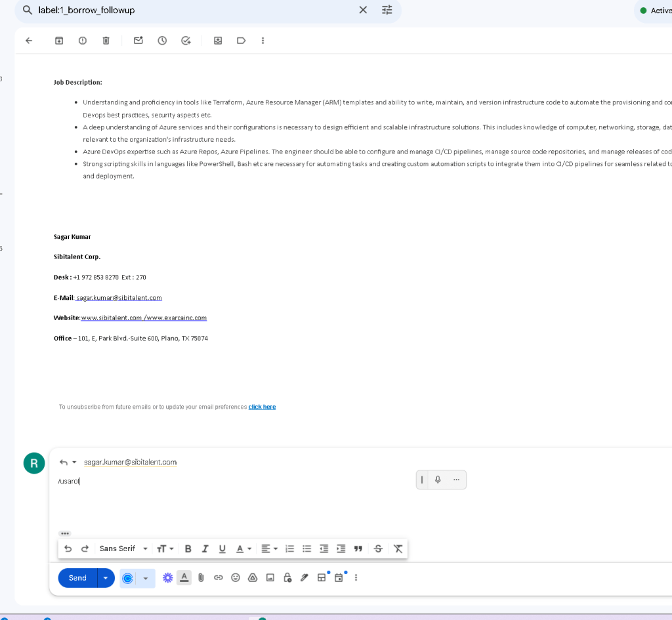
Task: Toggle italic formatting
Action: click(205, 549)
